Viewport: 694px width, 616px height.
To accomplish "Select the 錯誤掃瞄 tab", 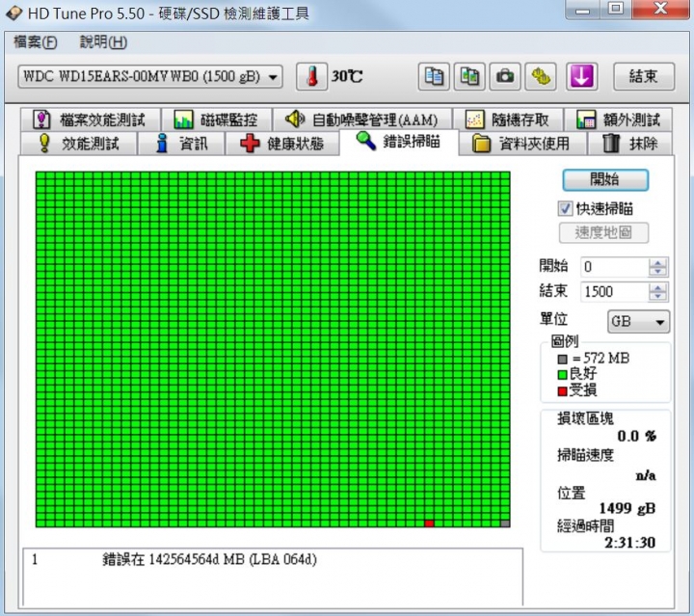I will click(399, 142).
